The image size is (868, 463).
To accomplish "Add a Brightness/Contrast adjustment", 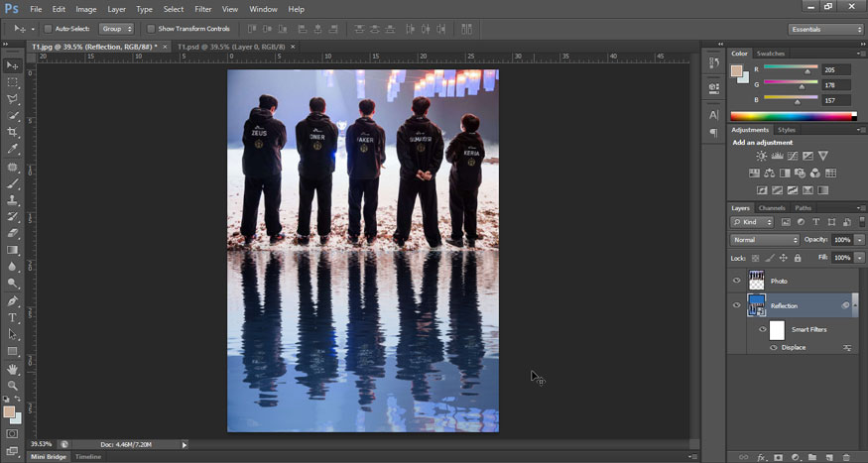I will point(761,156).
